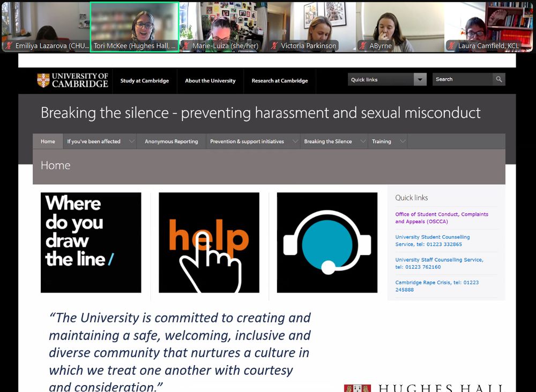Expand the 'Prevention & support initiatives' arrow
This screenshot has height=392, width=536.
coord(295,141)
